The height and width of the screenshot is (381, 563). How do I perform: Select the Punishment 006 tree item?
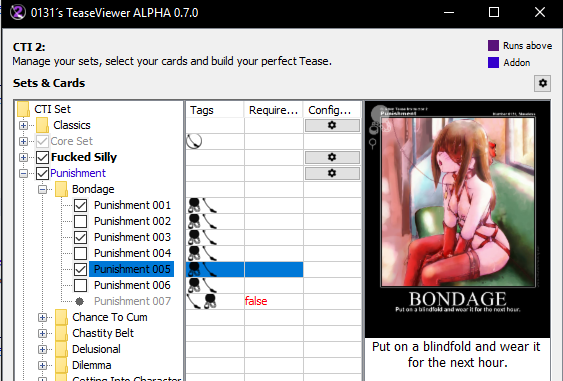point(132,285)
